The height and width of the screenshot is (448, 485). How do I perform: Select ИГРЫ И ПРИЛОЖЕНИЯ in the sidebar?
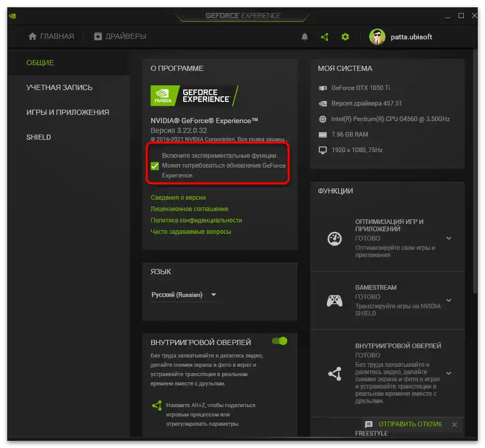coord(68,112)
